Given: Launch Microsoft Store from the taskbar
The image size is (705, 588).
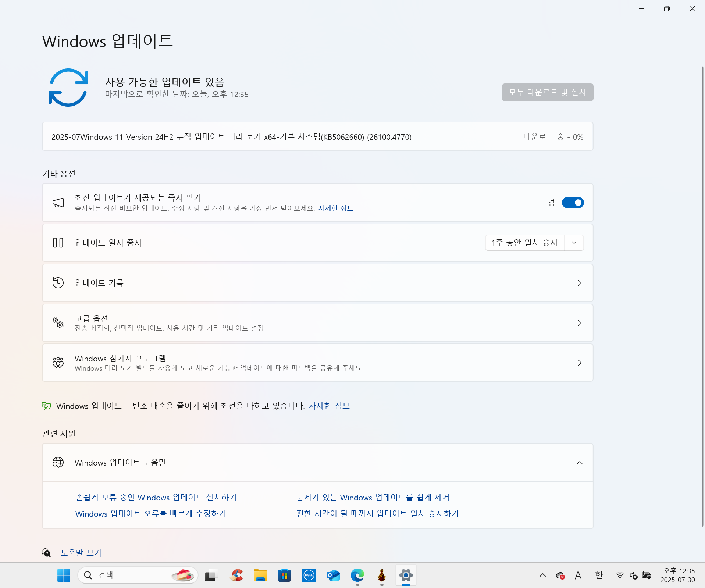Looking at the screenshot, I should pyautogui.click(x=285, y=575).
